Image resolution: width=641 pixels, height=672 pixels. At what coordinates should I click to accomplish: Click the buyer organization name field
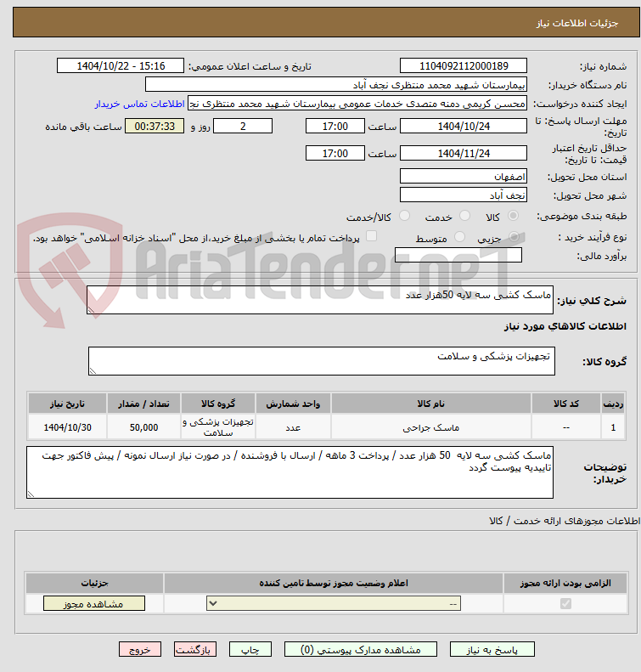pos(336,84)
